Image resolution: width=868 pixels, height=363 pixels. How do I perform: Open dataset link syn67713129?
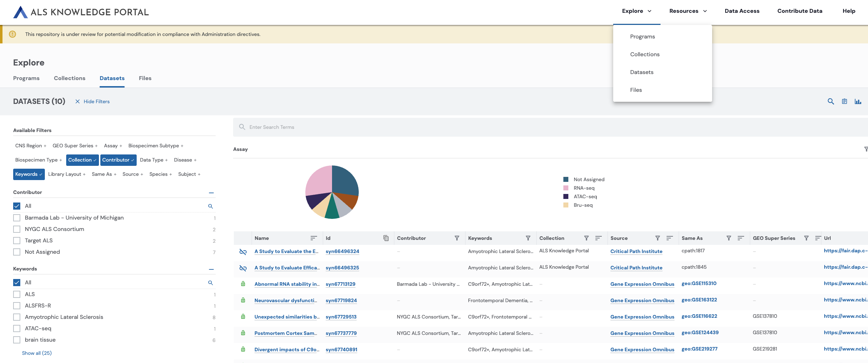click(340, 284)
